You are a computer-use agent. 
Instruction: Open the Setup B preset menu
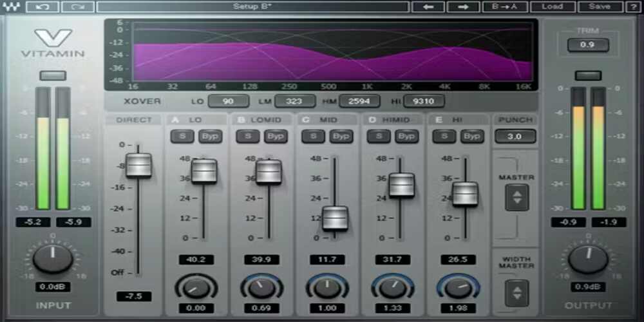coord(252,6)
